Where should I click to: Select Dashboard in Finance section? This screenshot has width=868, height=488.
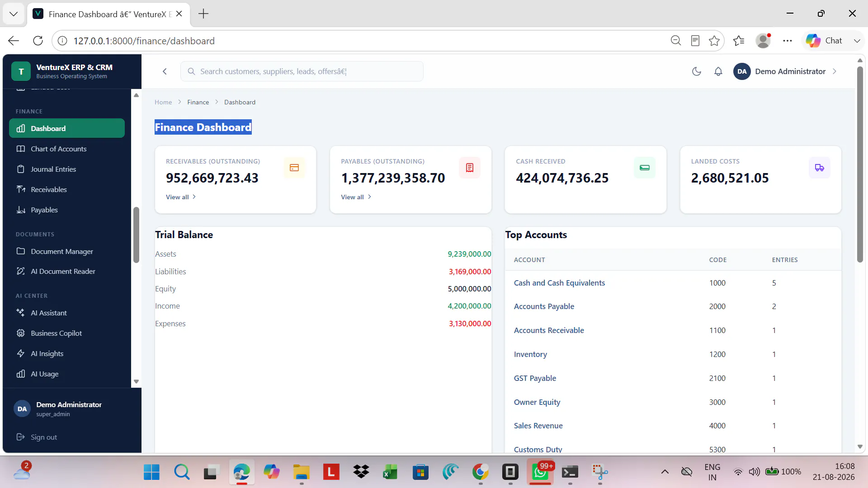[67, 128]
